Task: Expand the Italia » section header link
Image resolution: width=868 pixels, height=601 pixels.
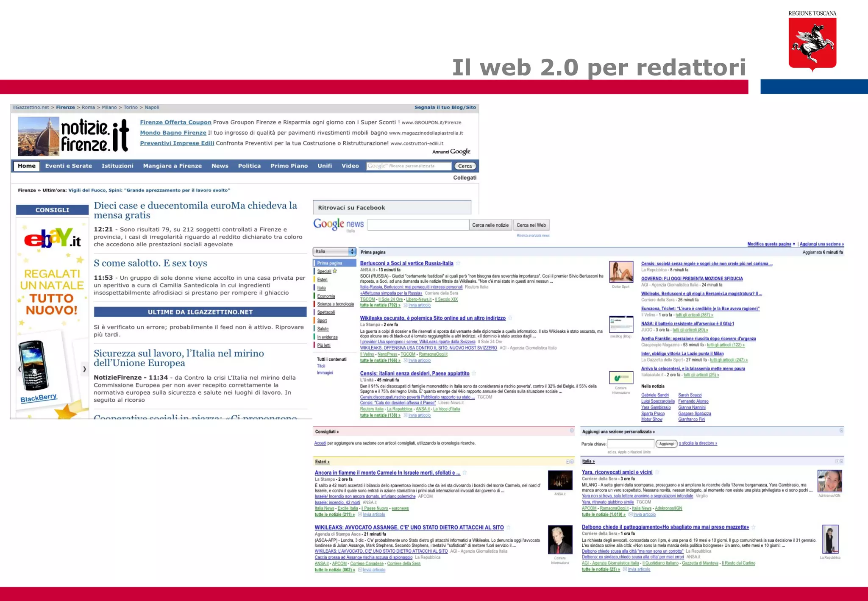Action: tap(588, 461)
